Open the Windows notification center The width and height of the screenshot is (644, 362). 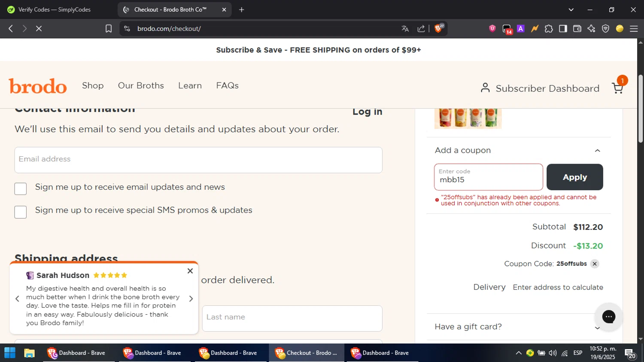[630, 353]
